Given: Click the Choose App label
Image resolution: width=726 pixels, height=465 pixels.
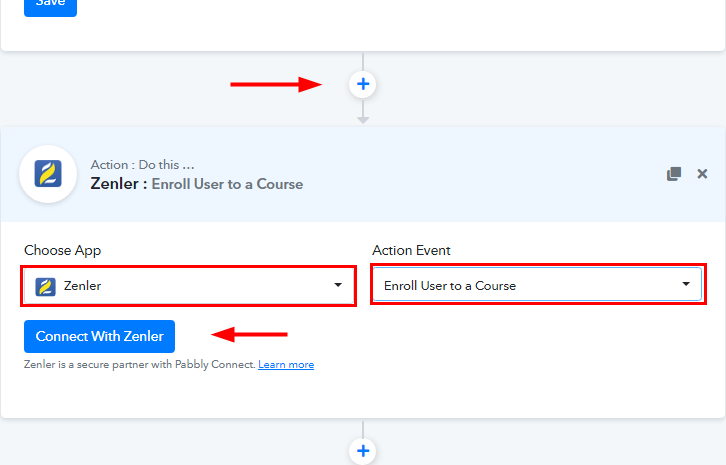Looking at the screenshot, I should [63, 250].
